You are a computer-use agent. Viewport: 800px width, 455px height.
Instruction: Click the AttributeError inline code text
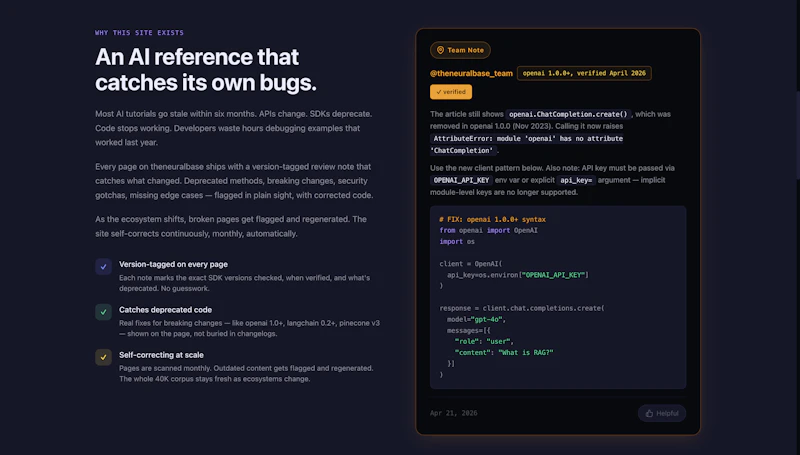[526, 144]
